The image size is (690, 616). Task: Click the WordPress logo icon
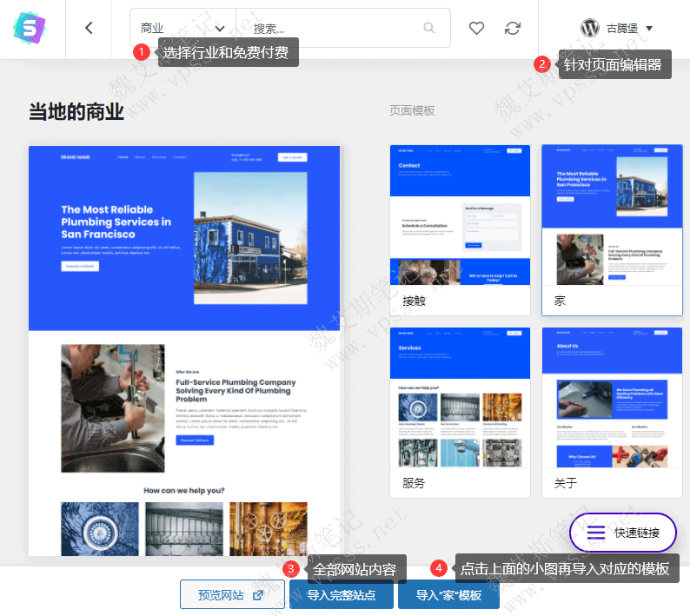[x=590, y=28]
